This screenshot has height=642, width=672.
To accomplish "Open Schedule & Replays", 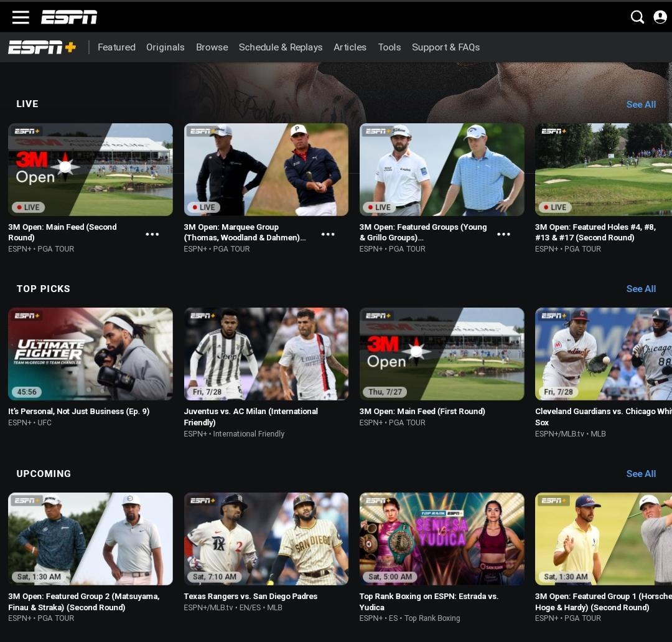I will (281, 47).
